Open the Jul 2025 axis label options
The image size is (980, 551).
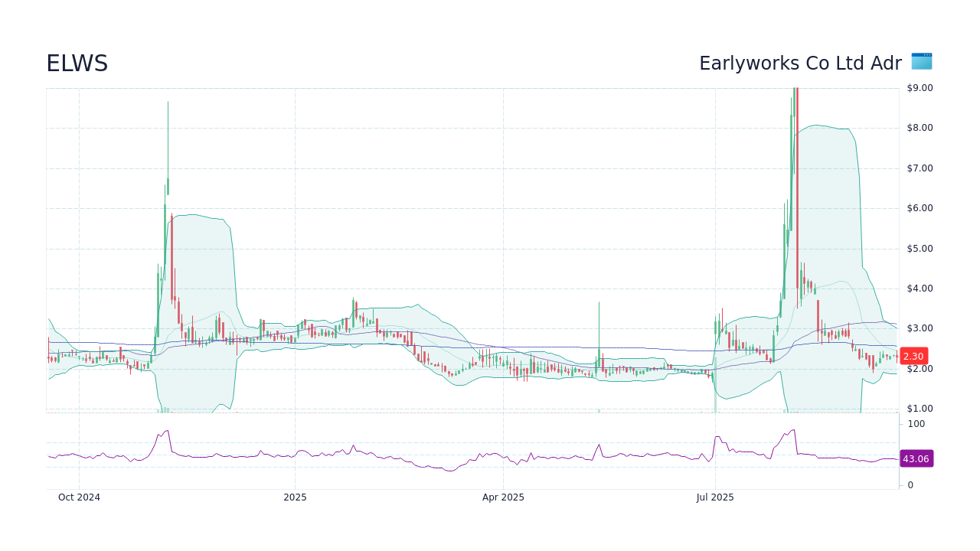pos(715,497)
